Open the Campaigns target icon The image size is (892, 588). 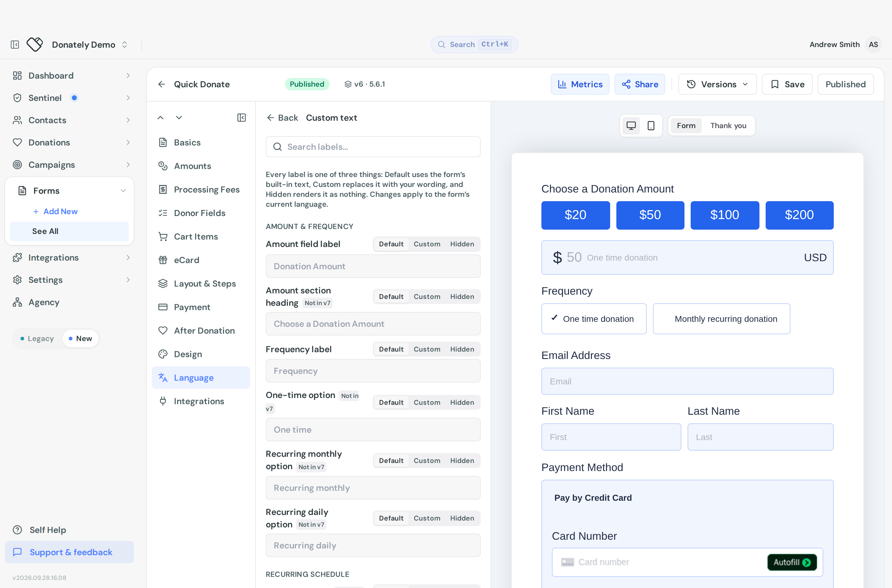(17, 165)
